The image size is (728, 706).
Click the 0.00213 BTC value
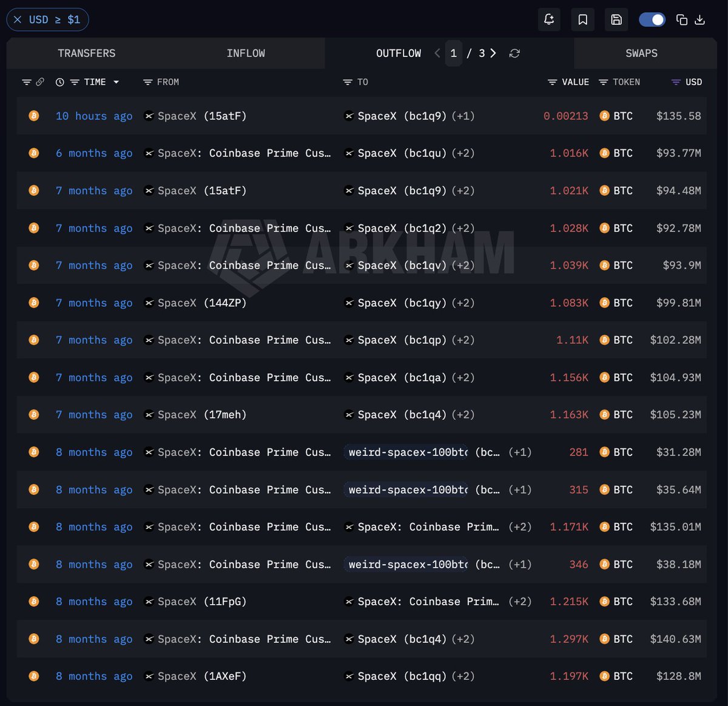pyautogui.click(x=565, y=116)
